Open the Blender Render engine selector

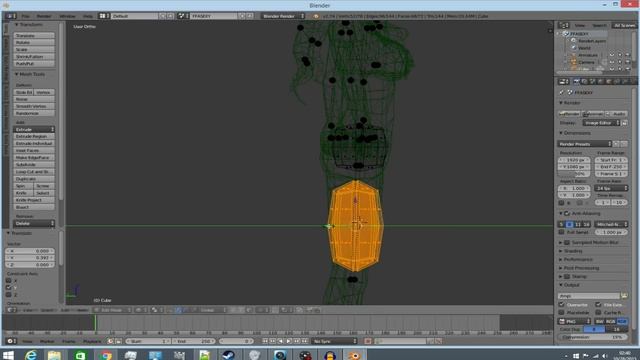pyautogui.click(x=283, y=16)
